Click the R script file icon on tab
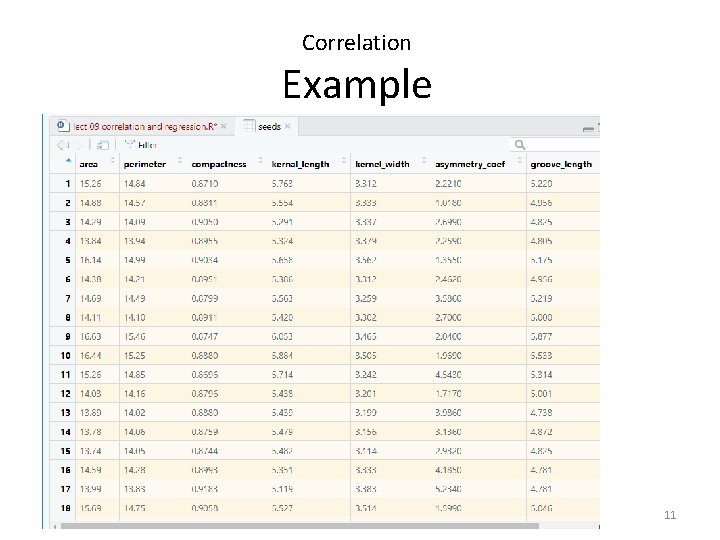The image size is (720, 540). pos(63,127)
